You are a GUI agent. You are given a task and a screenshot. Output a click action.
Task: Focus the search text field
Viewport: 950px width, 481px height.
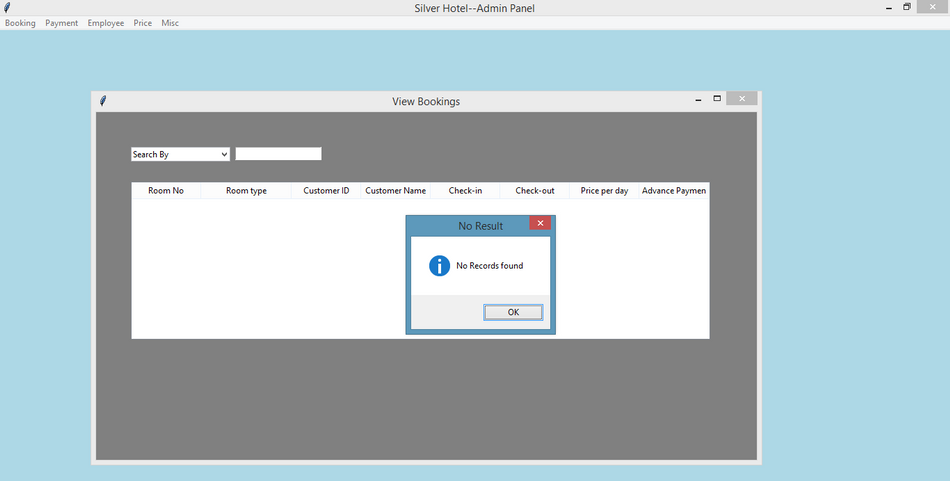pyautogui.click(x=278, y=154)
